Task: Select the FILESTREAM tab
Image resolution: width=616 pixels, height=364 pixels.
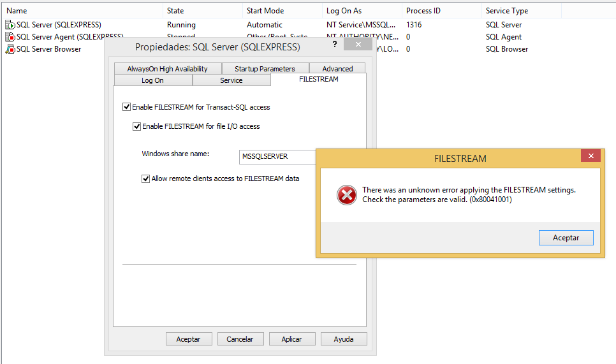Action: pos(319,79)
